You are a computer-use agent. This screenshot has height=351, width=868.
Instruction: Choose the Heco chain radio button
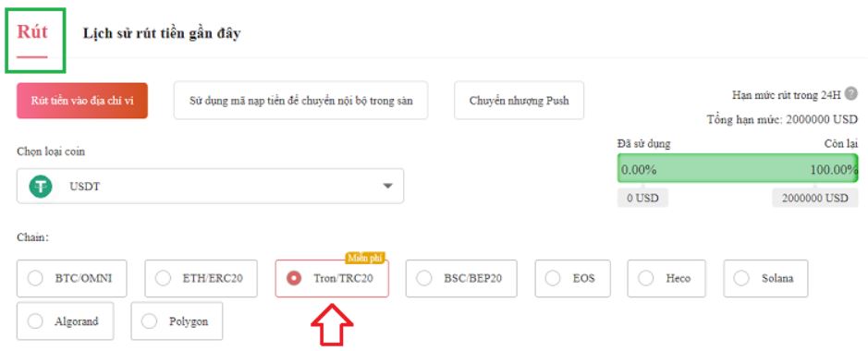[x=666, y=279]
